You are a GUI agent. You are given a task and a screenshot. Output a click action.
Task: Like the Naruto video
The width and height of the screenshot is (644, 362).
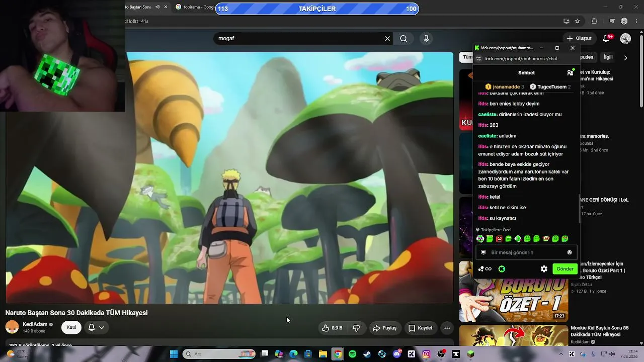pos(333,328)
